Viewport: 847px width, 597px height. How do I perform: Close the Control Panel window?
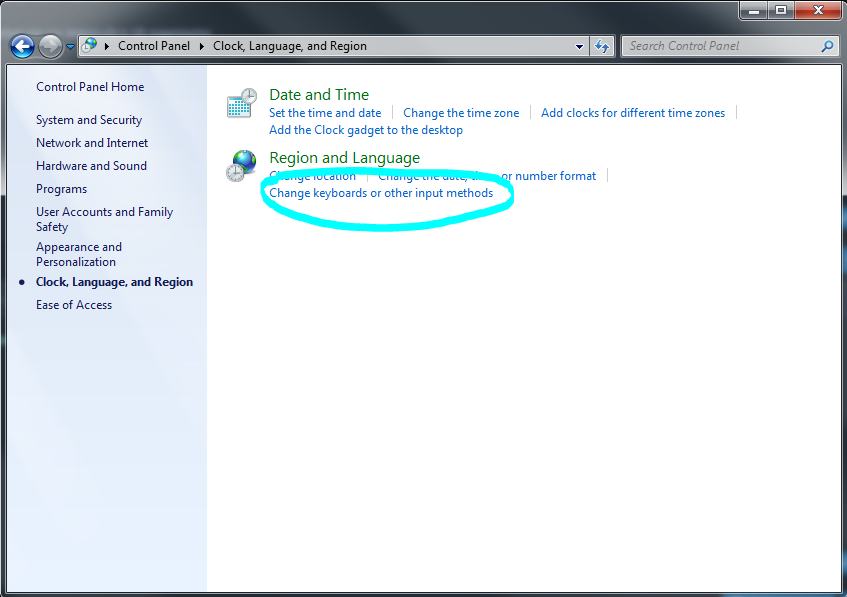818,10
